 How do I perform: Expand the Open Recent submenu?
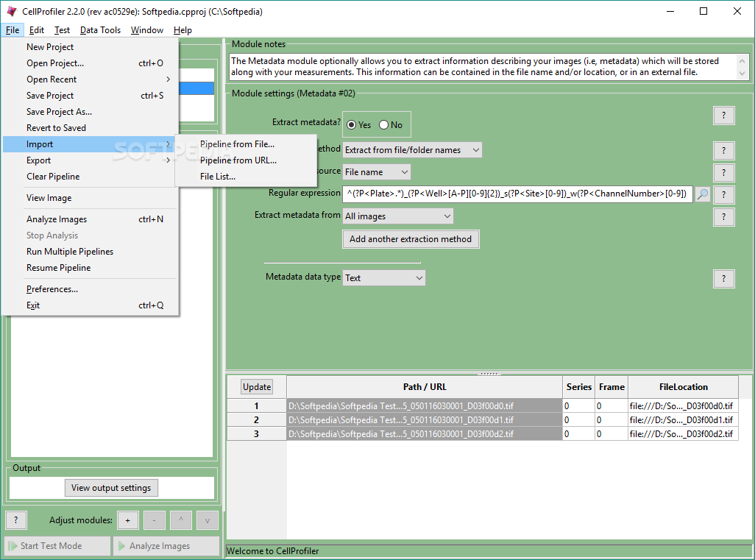tap(91, 79)
